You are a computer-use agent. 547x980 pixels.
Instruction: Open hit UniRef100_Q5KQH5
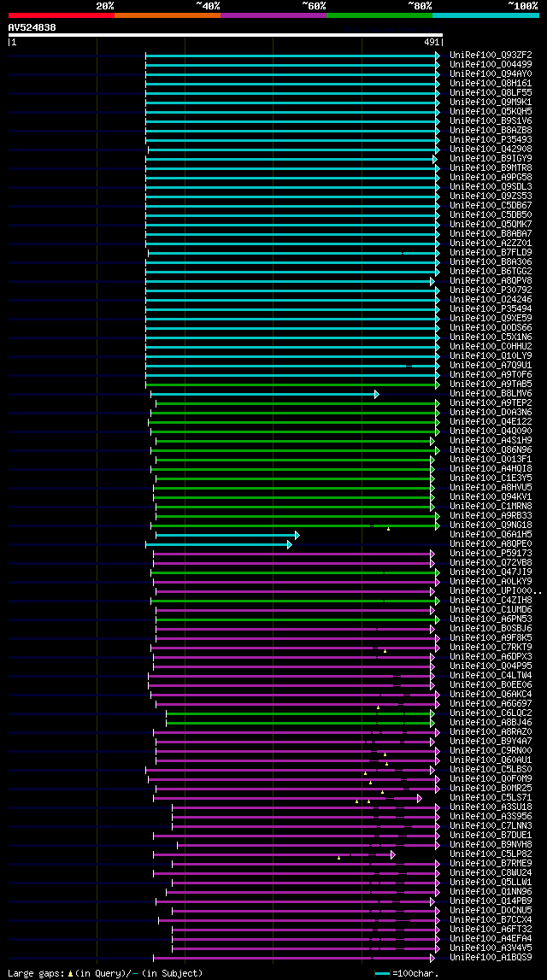491,112
